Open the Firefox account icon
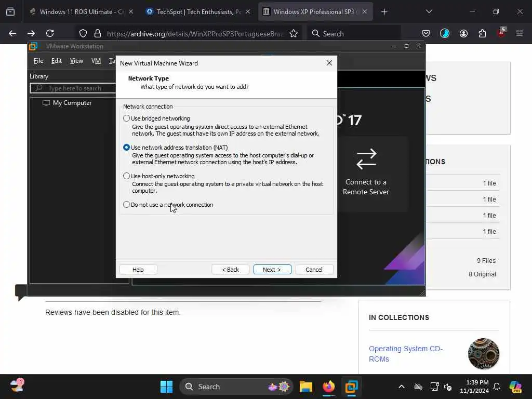The image size is (532, 399). [463, 33]
